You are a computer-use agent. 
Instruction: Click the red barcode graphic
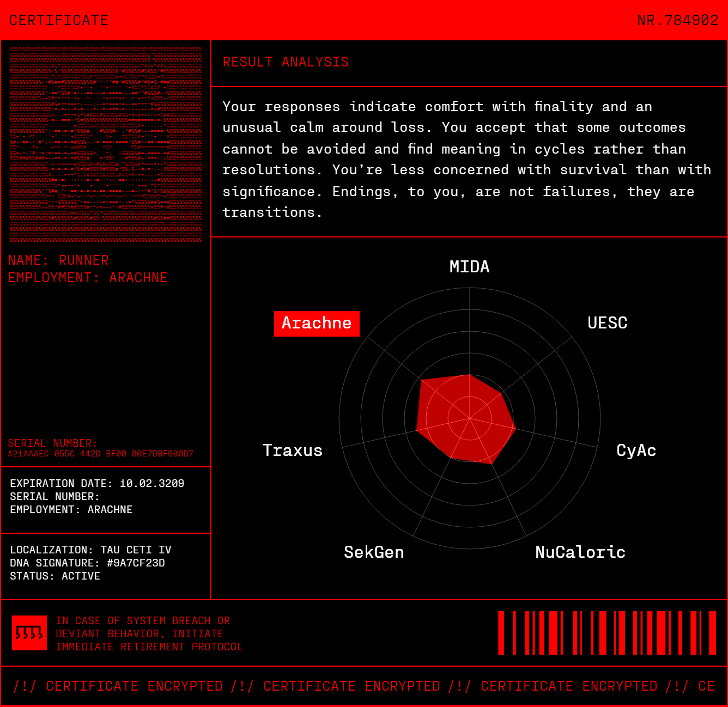607,633
